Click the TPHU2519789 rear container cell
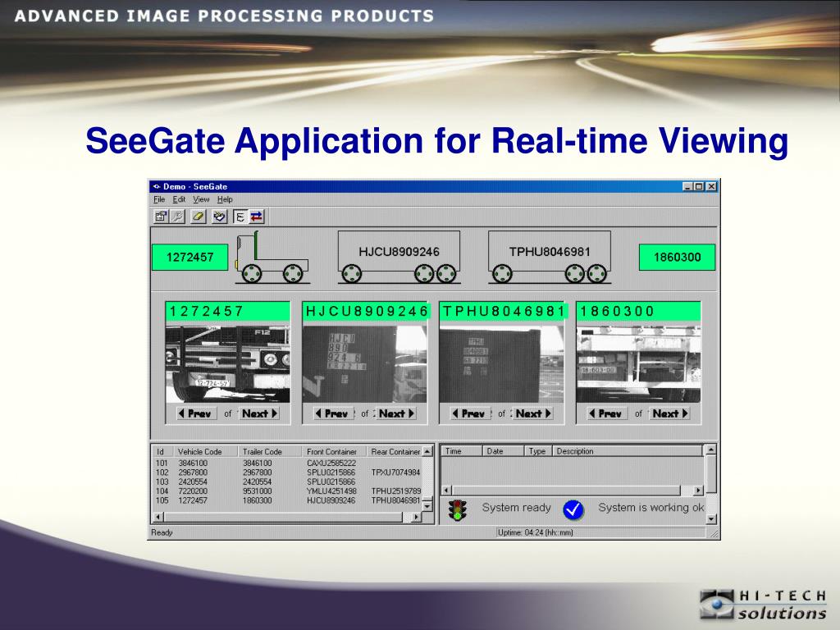Image resolution: width=840 pixels, height=630 pixels. [x=395, y=491]
